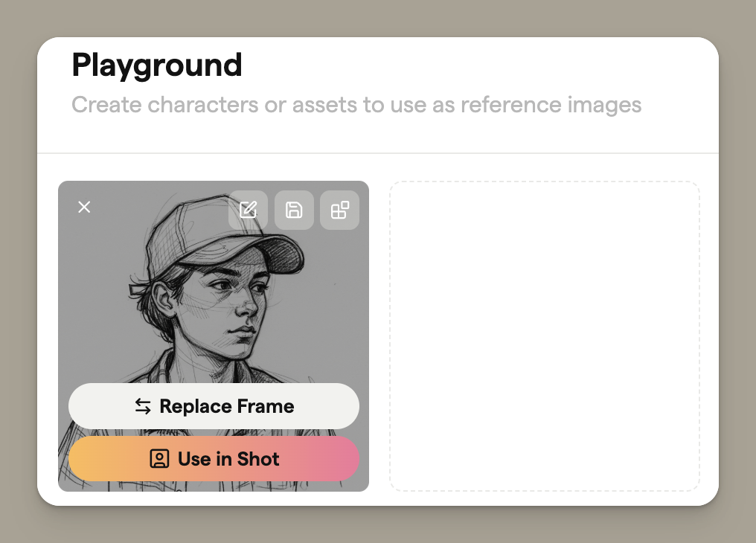Click the 'Use in Shot' text label

pos(228,459)
